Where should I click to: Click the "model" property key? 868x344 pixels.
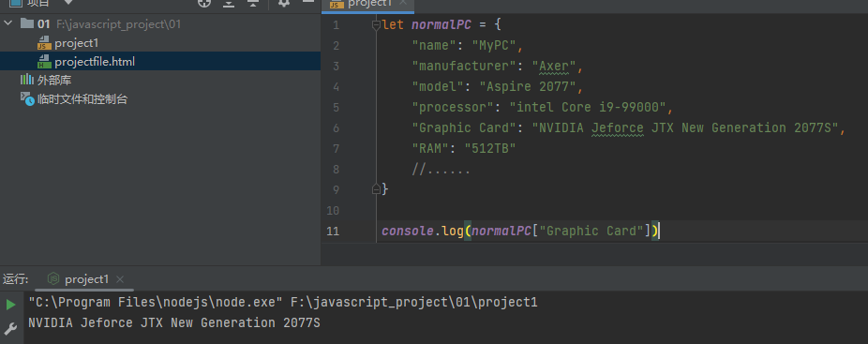coord(438,87)
